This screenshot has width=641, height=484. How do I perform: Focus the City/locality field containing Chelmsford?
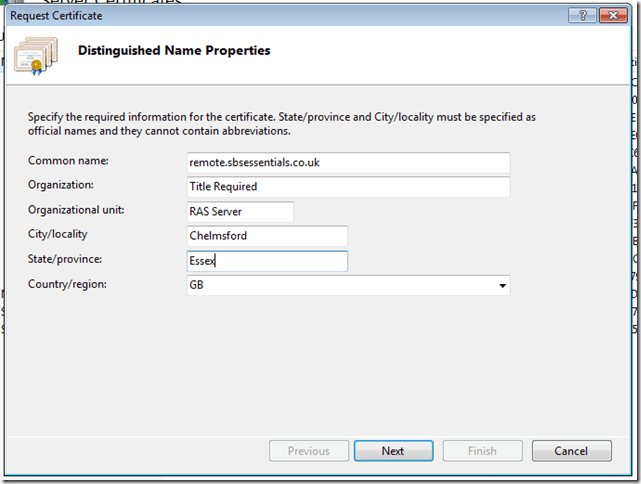point(267,236)
